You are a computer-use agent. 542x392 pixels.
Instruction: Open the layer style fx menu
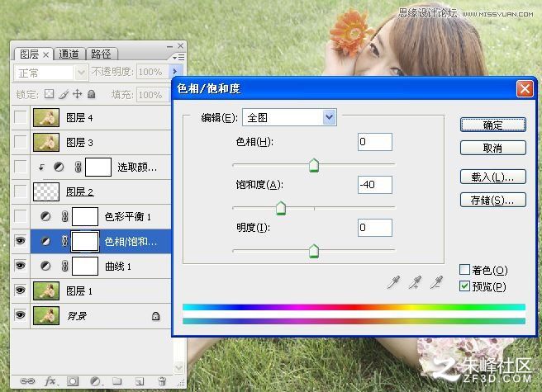(x=50, y=381)
